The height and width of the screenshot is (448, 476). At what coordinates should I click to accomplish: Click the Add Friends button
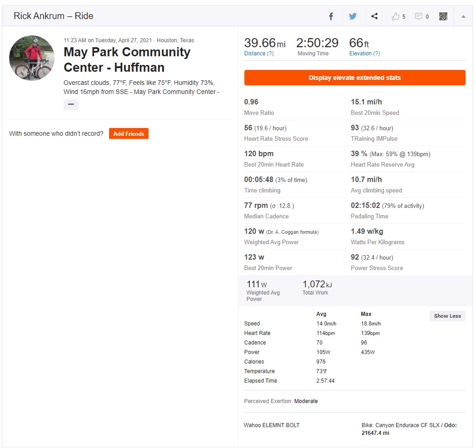129,133
